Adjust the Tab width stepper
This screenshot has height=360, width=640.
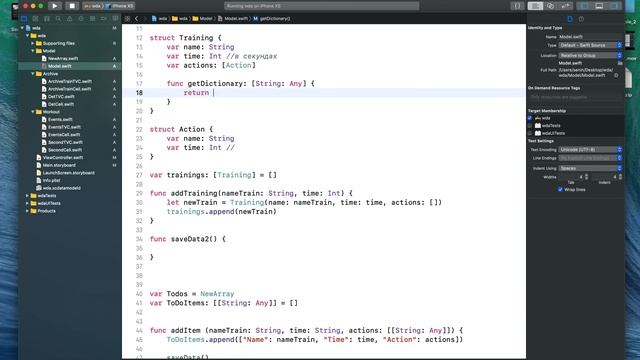pos(587,177)
